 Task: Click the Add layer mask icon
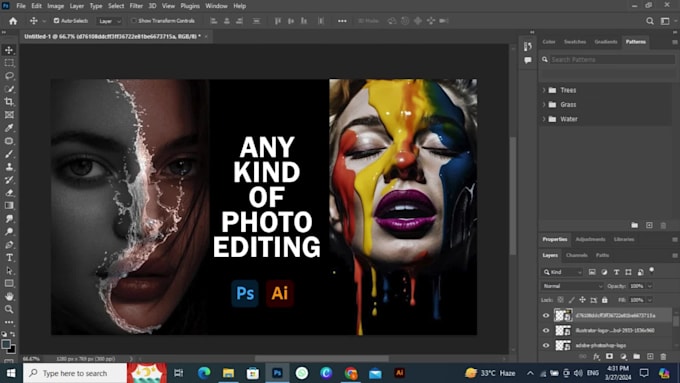[x=609, y=357]
